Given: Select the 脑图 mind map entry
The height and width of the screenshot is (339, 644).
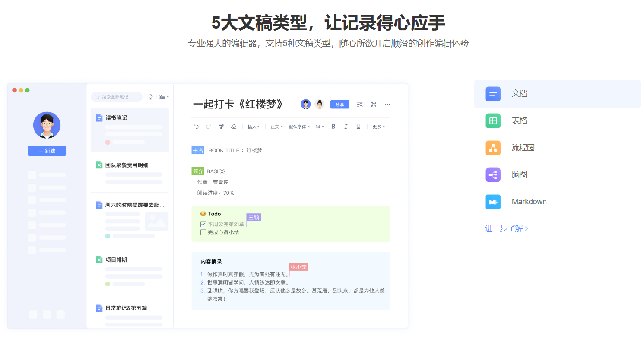Looking at the screenshot, I should click(493, 174).
